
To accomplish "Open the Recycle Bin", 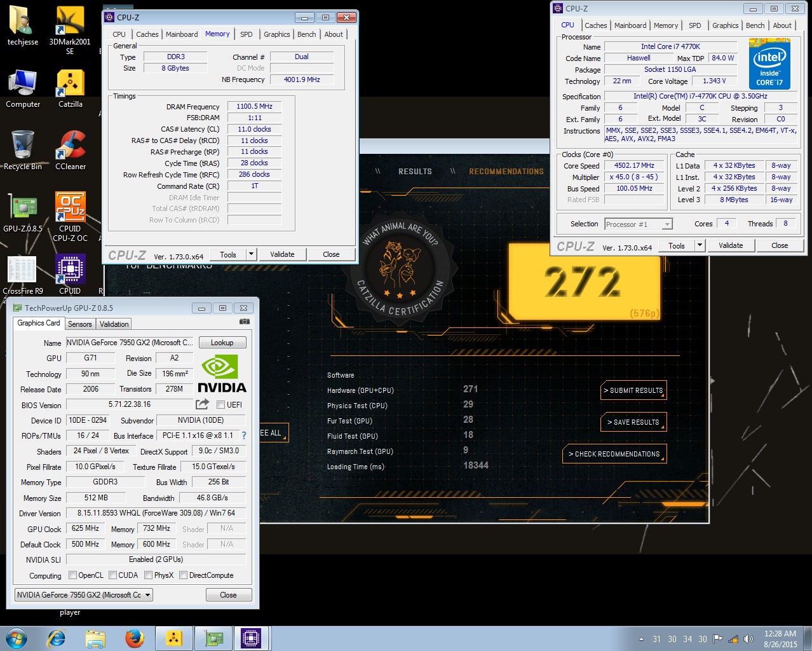I will pos(23,150).
